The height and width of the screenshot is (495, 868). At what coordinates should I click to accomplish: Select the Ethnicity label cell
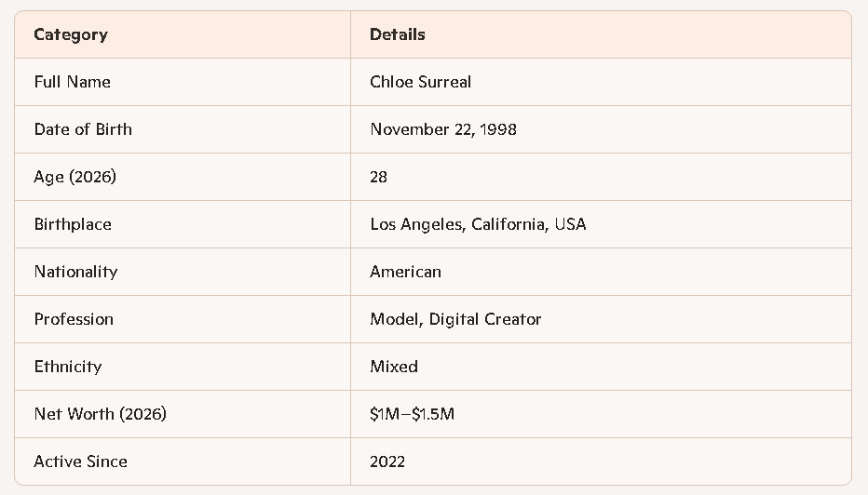point(68,367)
